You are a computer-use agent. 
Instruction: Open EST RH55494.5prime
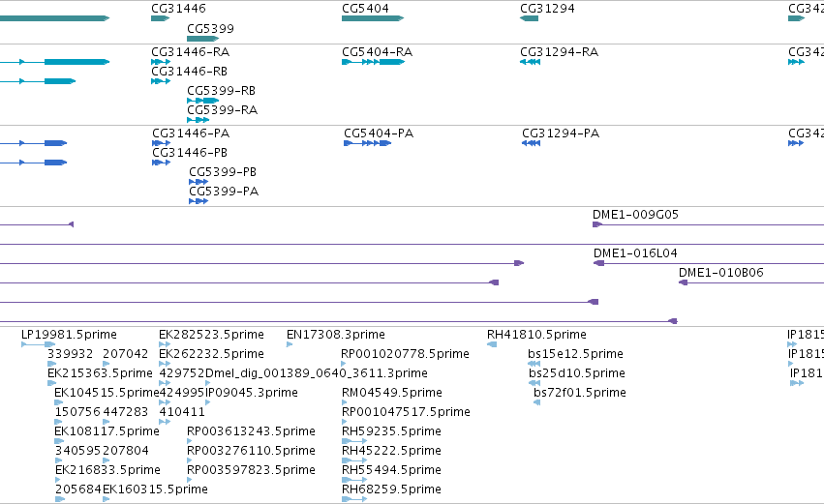click(391, 470)
